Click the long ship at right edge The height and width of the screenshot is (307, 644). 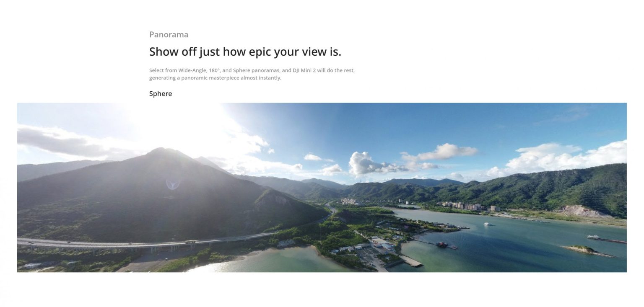(606, 239)
